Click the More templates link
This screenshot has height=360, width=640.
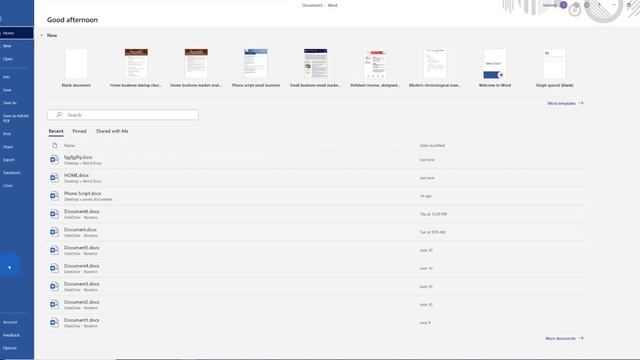561,103
